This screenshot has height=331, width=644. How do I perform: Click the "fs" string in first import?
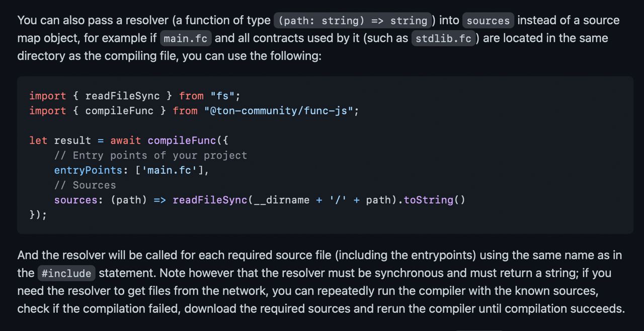222,96
